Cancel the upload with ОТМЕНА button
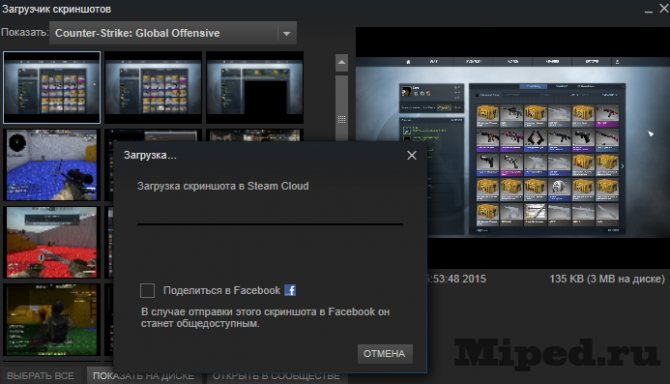This screenshot has height=384, width=670. [385, 354]
